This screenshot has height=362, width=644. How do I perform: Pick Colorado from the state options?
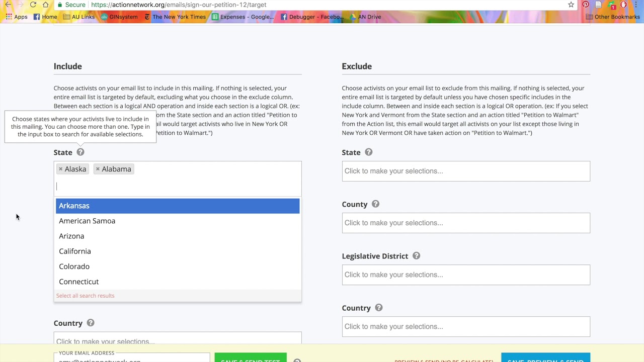coord(178,266)
